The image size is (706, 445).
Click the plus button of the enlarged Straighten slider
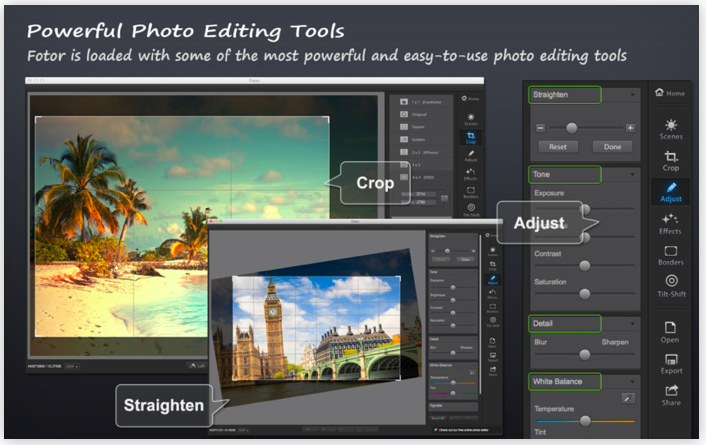tap(630, 128)
